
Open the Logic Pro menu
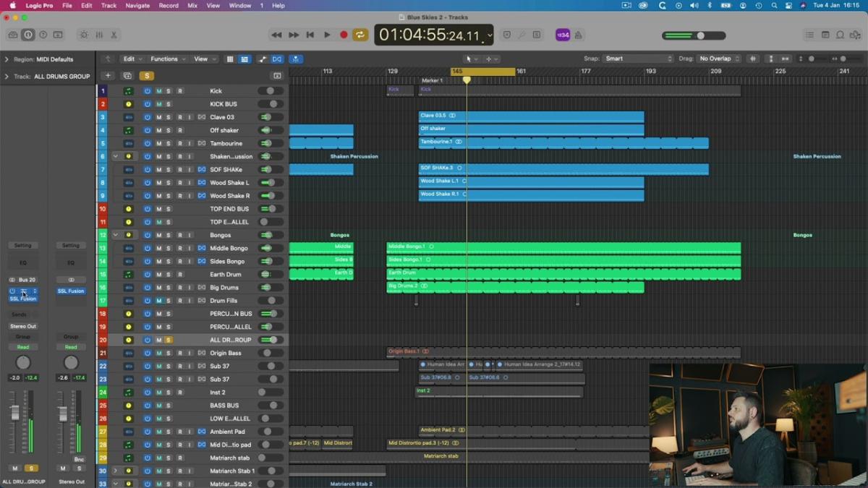point(39,5)
